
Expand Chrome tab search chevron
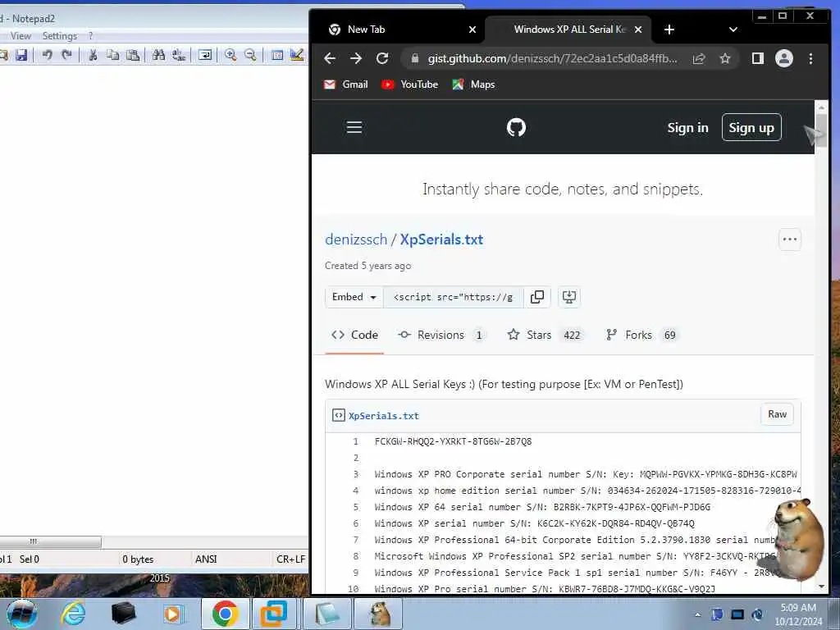(x=733, y=30)
